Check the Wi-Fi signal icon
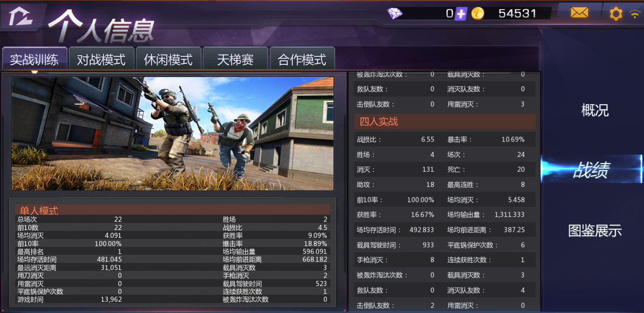 pyautogui.click(x=635, y=14)
